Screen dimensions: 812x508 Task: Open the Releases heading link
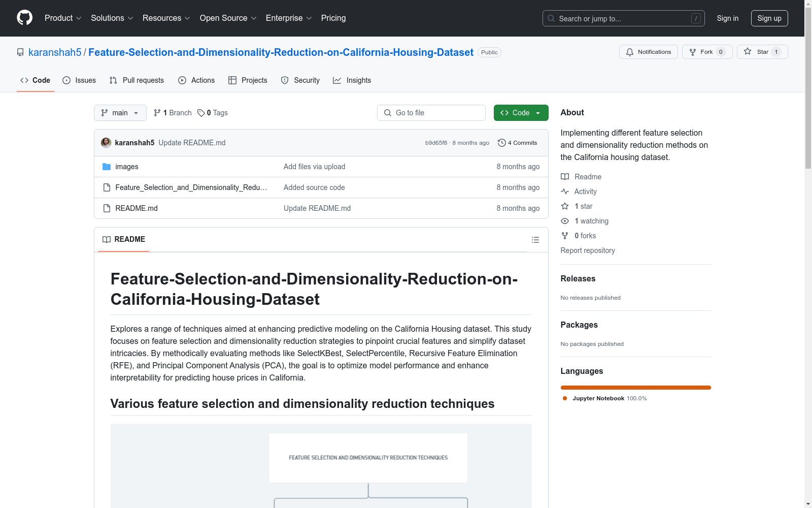578,278
